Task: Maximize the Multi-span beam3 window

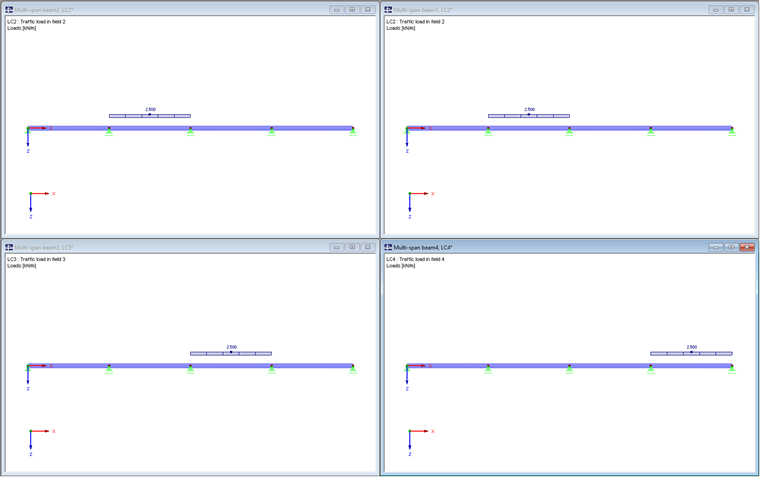Action: pos(352,247)
